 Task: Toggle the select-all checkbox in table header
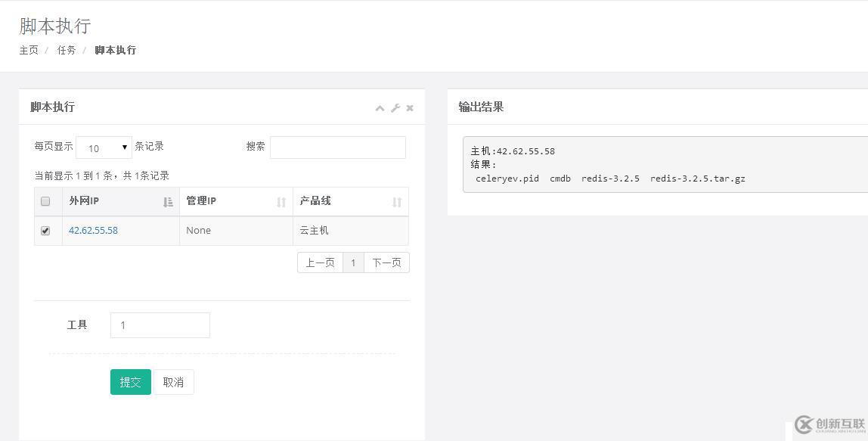click(x=45, y=202)
